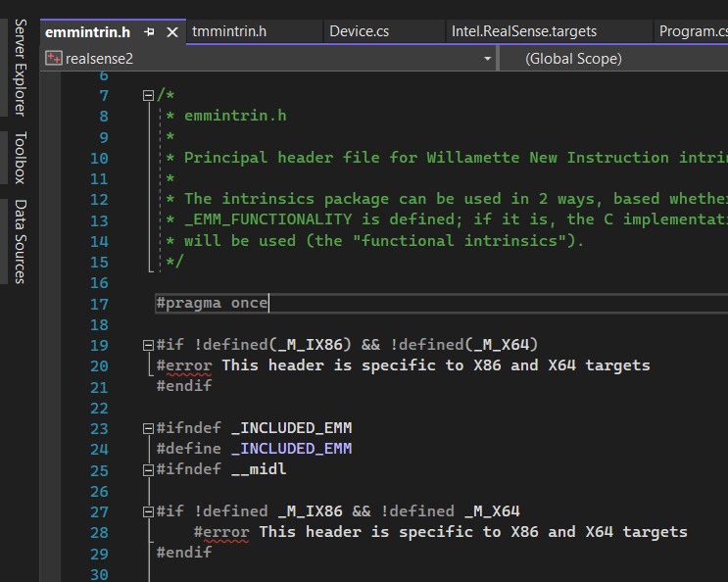Collapse the #ifndef __midl block
The height and width of the screenshot is (582, 728).
click(148, 470)
